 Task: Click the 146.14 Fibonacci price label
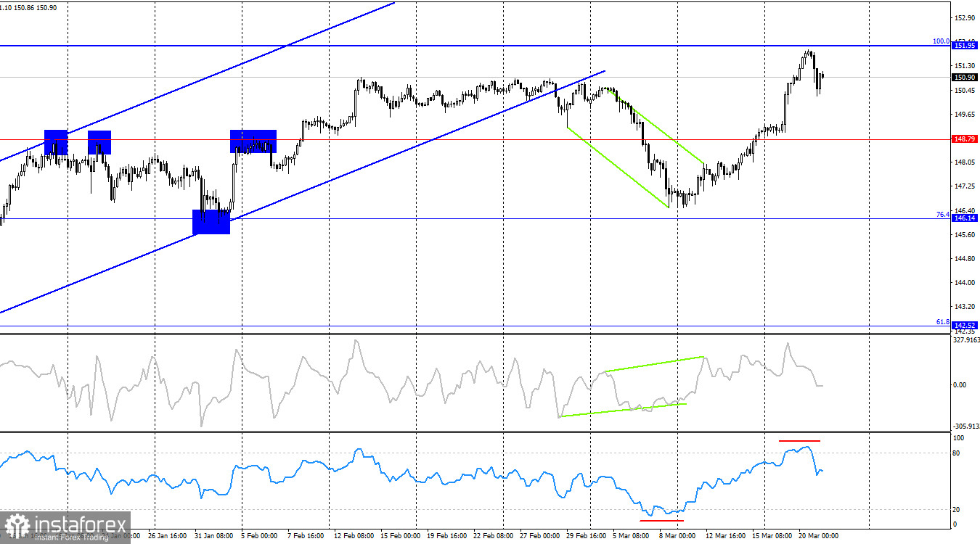(963, 218)
